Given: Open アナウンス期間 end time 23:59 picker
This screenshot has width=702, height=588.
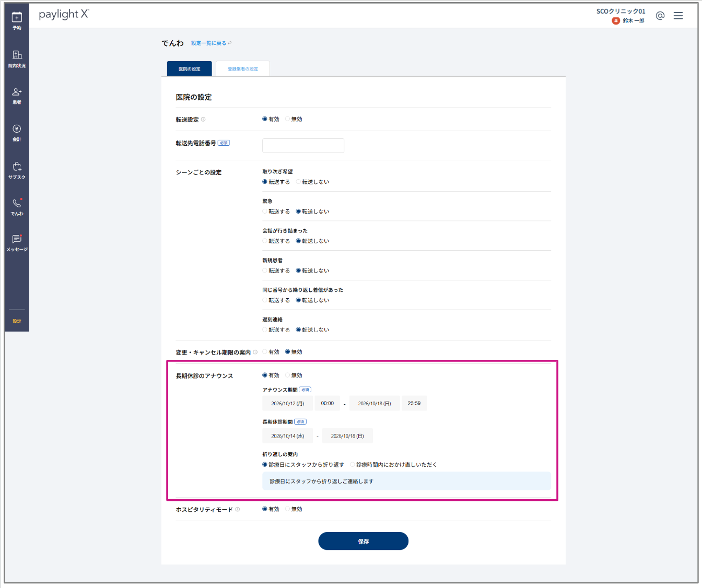Looking at the screenshot, I should pyautogui.click(x=414, y=404).
